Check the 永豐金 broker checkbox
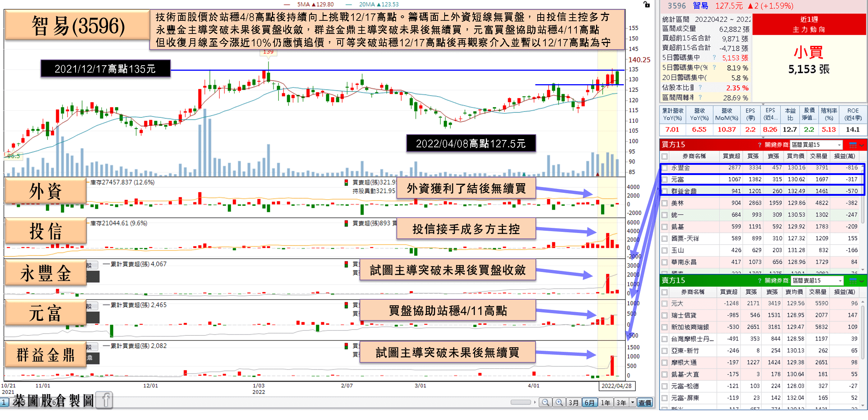868x420 pixels. pos(665,168)
